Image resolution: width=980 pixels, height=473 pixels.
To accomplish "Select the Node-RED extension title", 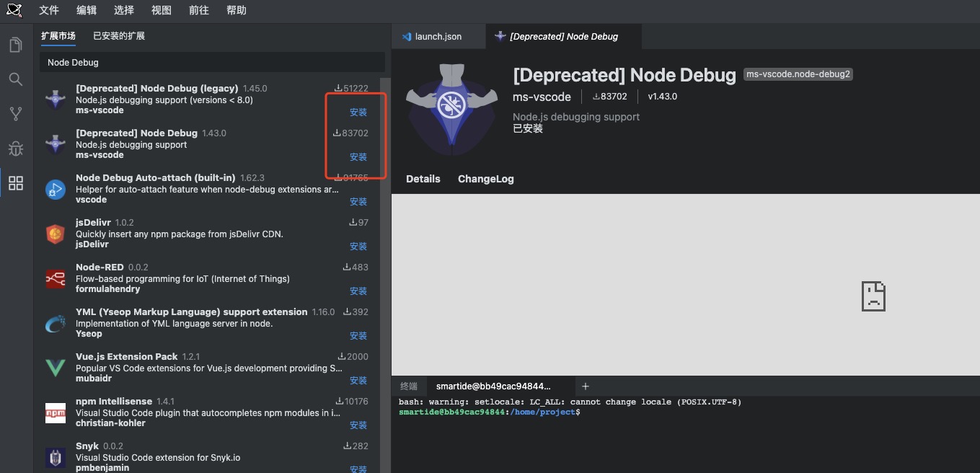I will pyautogui.click(x=100, y=268).
